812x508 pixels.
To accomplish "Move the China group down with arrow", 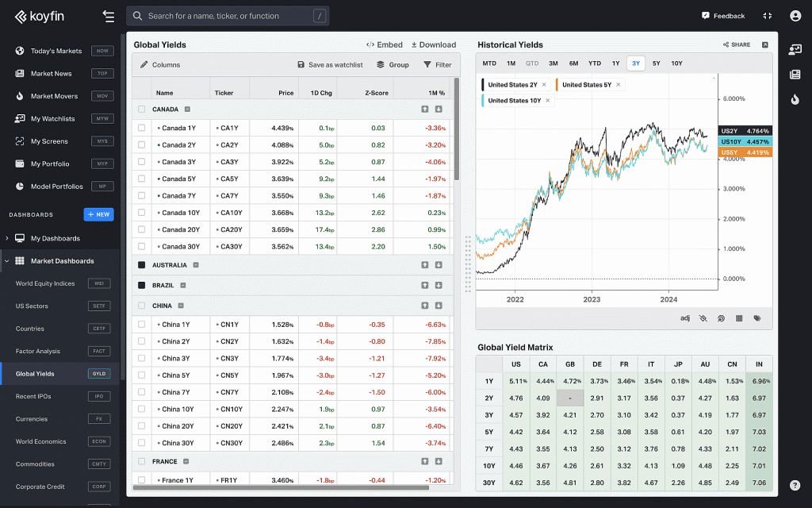I will point(439,306).
